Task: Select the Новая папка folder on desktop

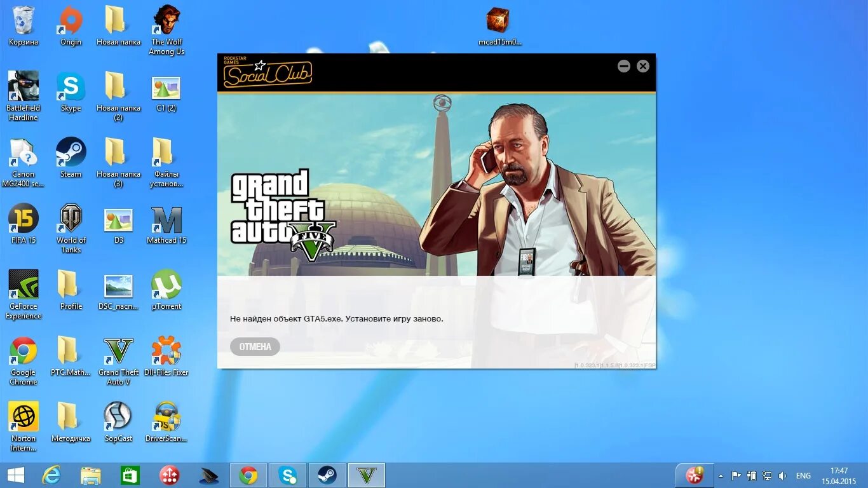Action: [118, 27]
